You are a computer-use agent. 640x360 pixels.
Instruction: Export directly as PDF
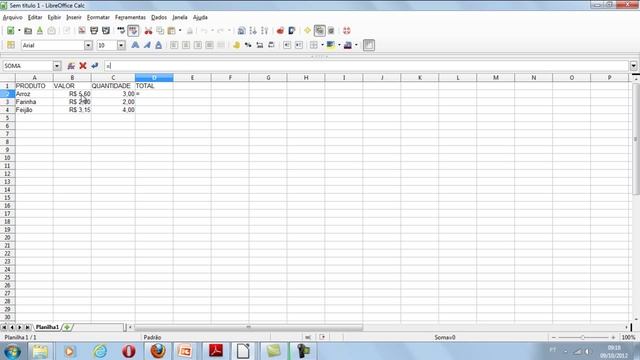[82, 31]
